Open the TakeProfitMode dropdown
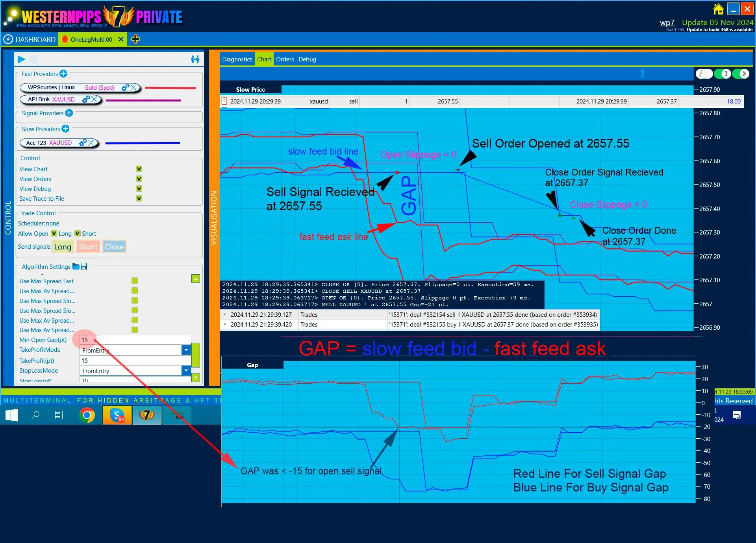This screenshot has width=756, height=543. pos(186,350)
